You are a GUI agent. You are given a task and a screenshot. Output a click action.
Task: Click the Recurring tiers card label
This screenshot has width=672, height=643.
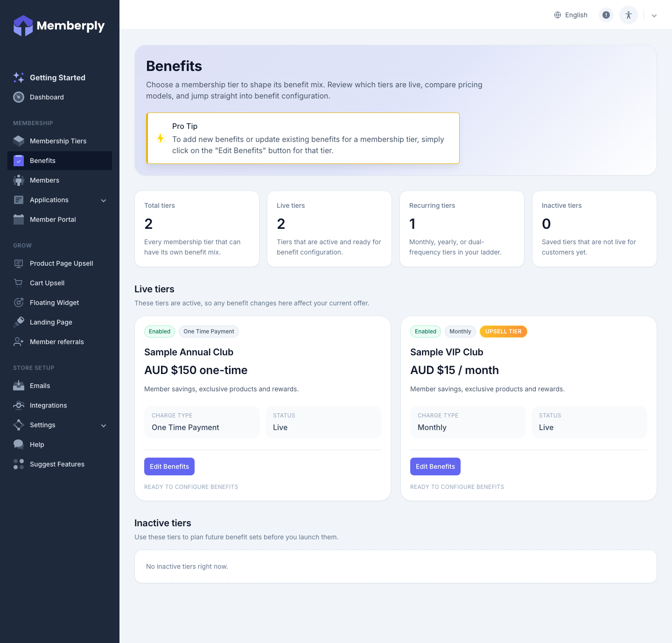pyautogui.click(x=432, y=205)
